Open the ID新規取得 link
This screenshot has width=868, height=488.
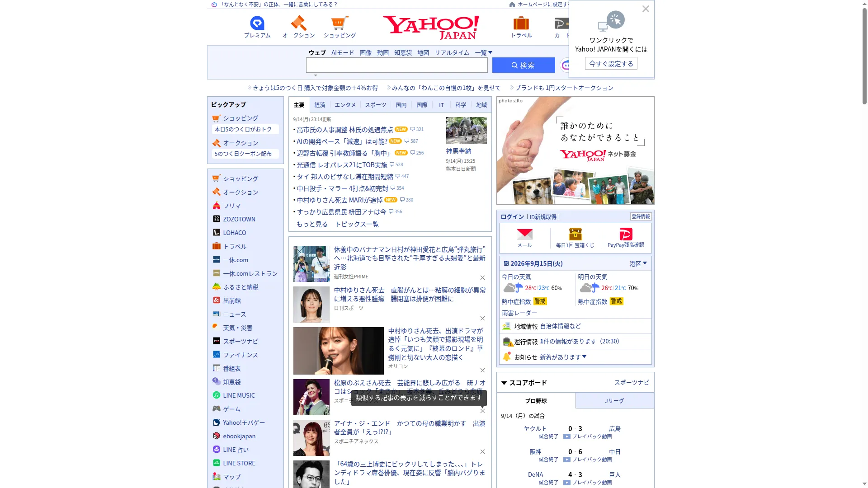click(x=543, y=217)
